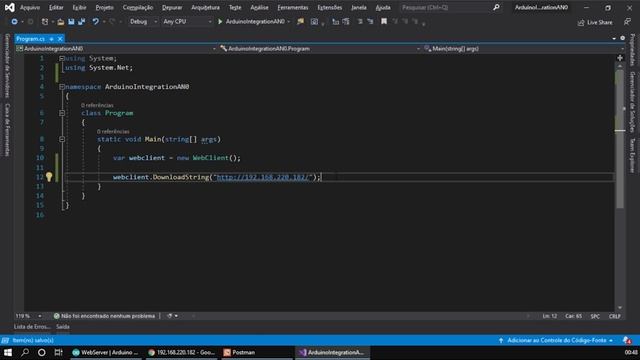The width and height of the screenshot is (640, 360).
Task: Open the Compilação menu
Action: (138, 7)
